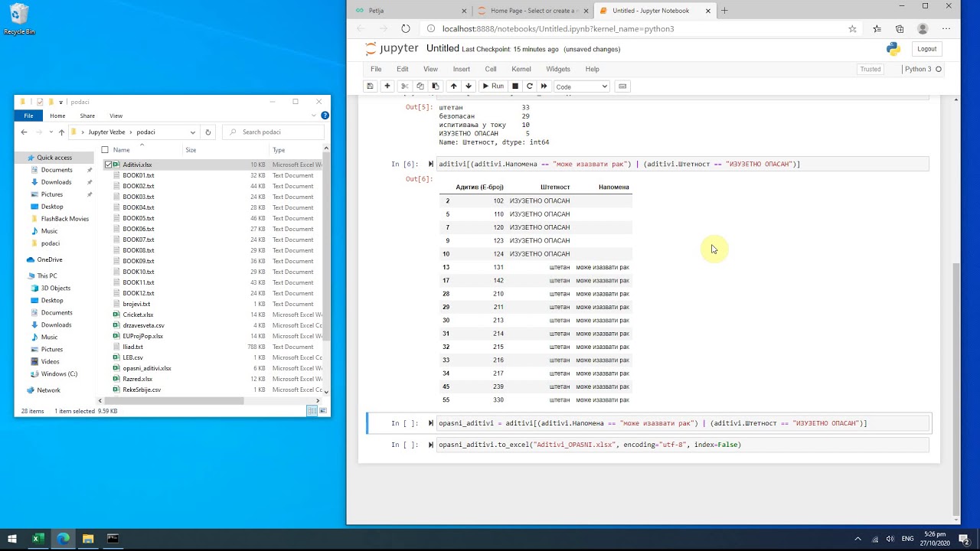Viewport: 980px width, 551px height.
Task: Open the Jupyter File menu
Action: coord(376,69)
